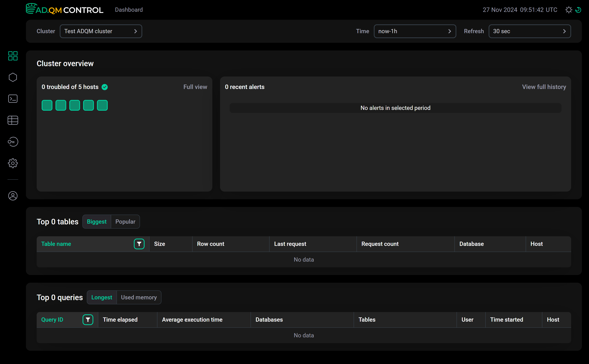Open the filter on Query ID column
This screenshot has height=364, width=589.
coord(88,320)
